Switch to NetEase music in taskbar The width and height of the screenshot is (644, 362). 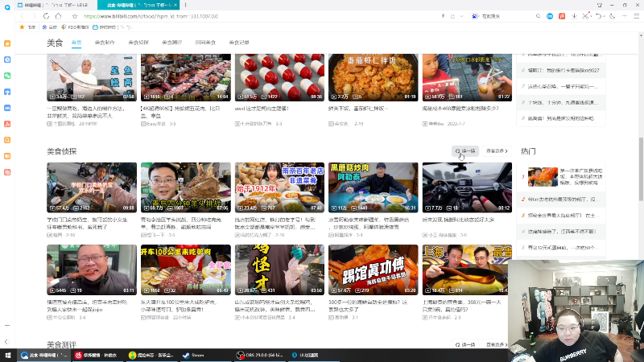(x=97, y=355)
